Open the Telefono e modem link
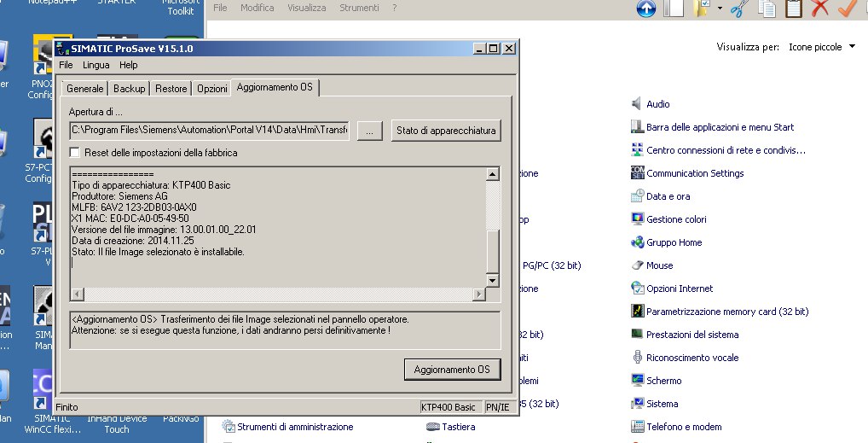Image resolution: width=868 pixels, height=443 pixels. tap(684, 427)
